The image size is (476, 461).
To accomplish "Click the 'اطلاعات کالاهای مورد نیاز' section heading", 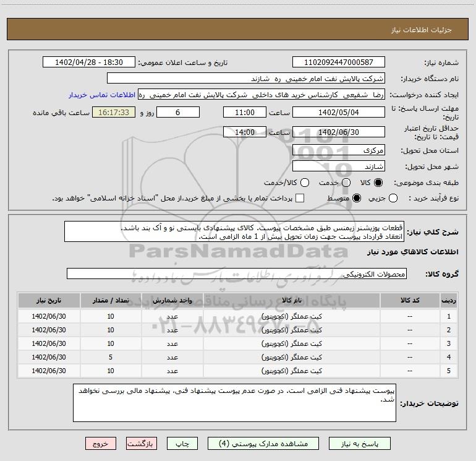I will (413, 252).
